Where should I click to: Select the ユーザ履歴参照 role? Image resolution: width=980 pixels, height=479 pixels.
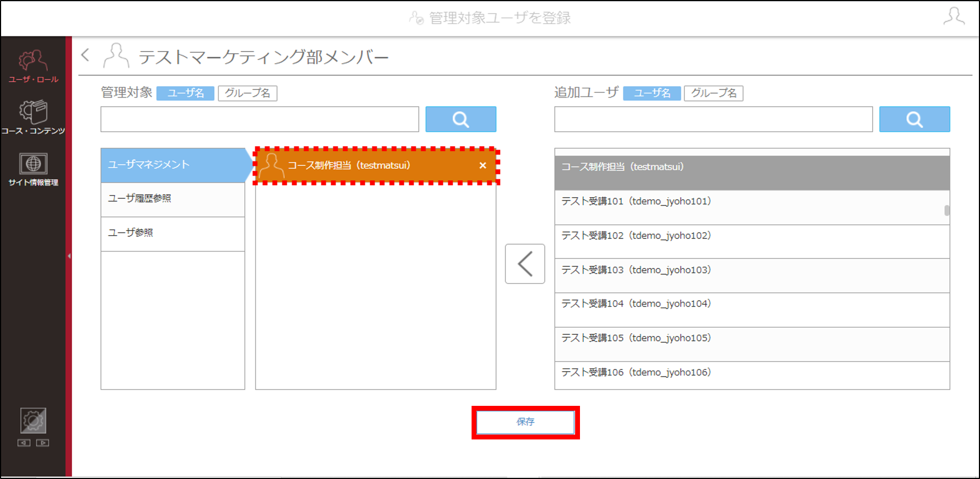(x=173, y=199)
